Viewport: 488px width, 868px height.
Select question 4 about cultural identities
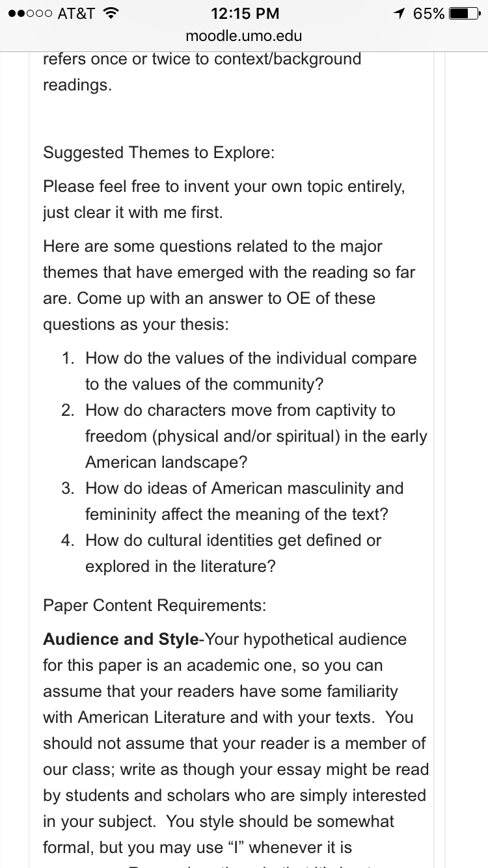point(233,553)
